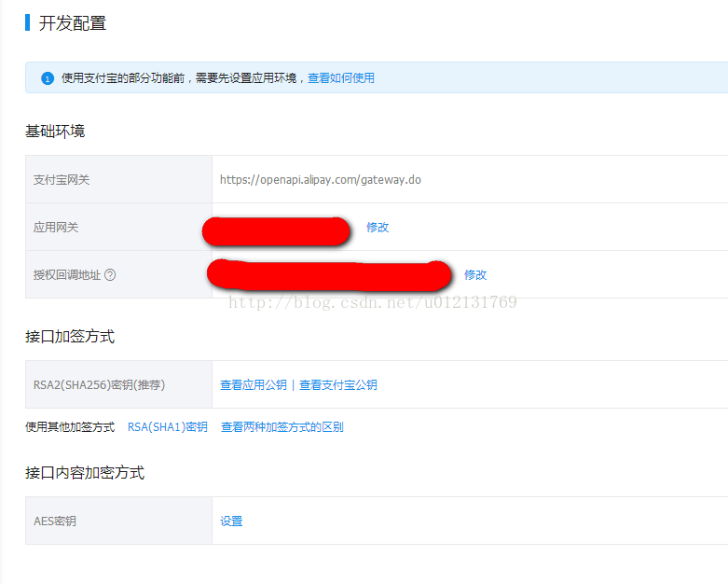Viewport: 728px width, 584px height.
Task: Click the 授权回调地址 label text
Action: click(67, 275)
